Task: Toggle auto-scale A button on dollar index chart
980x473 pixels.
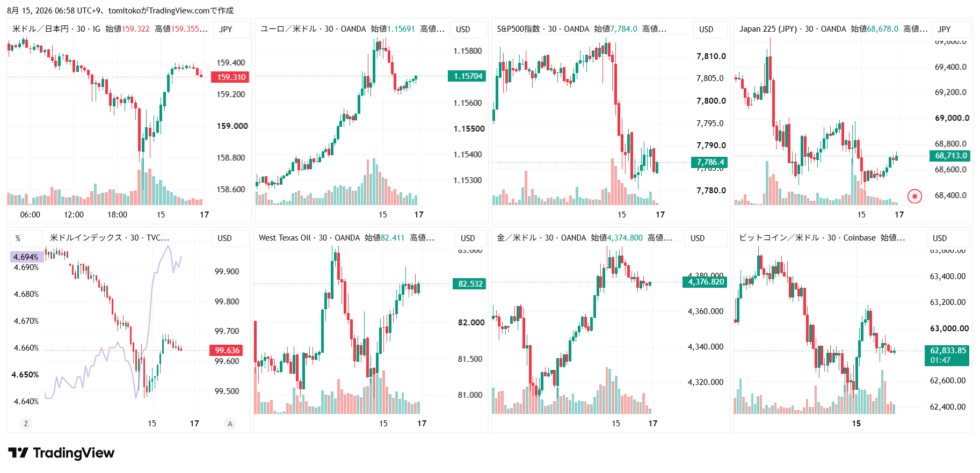Action: pyautogui.click(x=230, y=424)
